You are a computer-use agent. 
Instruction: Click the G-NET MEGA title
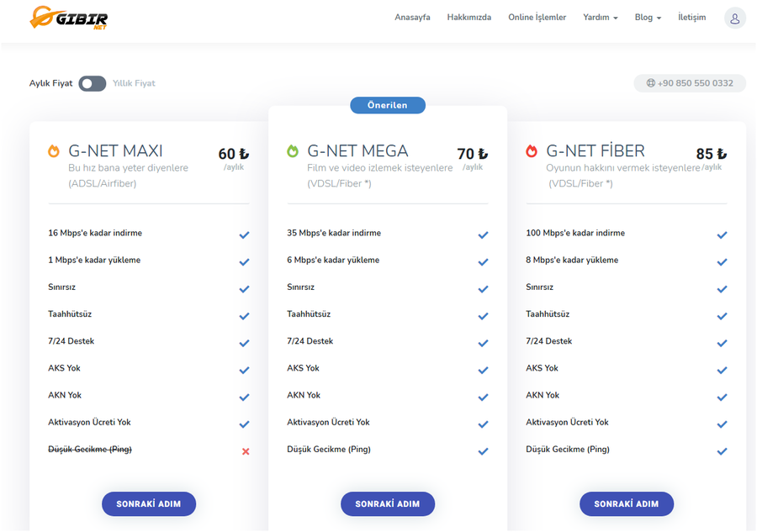pyautogui.click(x=357, y=151)
